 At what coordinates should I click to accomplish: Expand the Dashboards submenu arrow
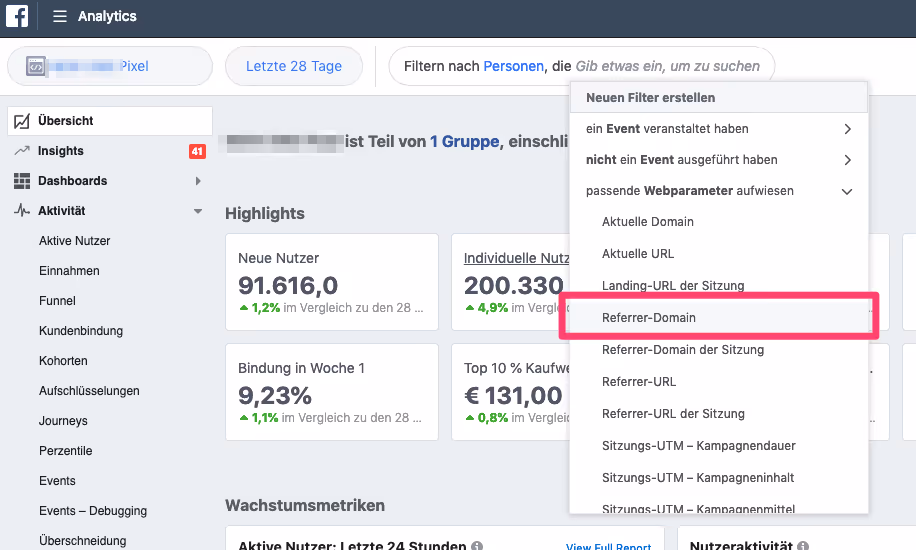198,181
